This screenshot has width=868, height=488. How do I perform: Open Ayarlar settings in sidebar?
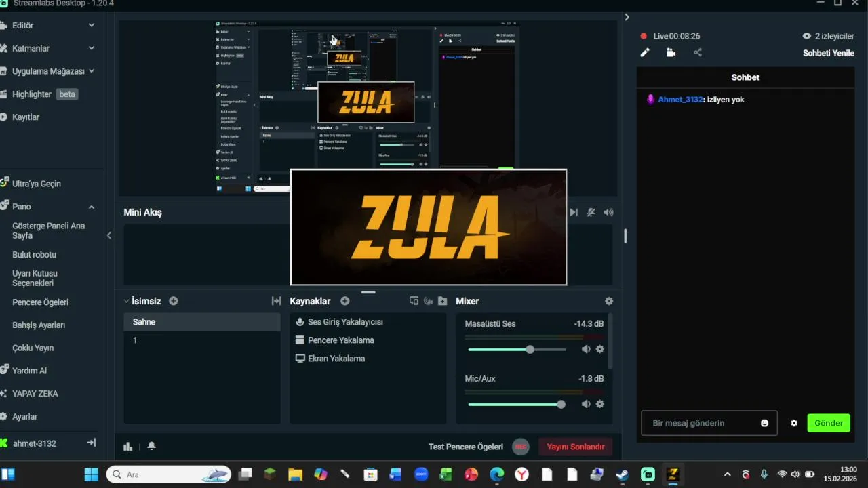pos(24,417)
